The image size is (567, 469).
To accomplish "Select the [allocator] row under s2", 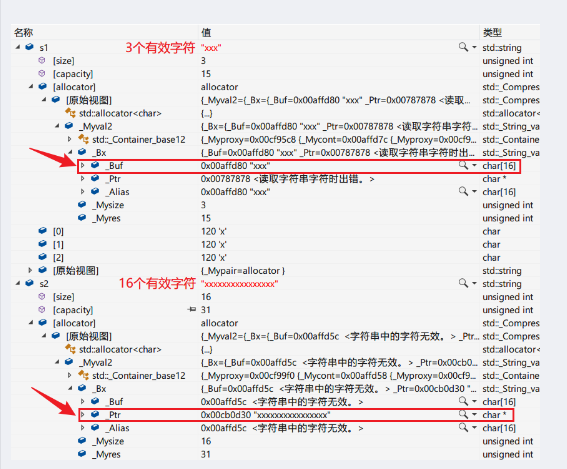I will [276, 323].
